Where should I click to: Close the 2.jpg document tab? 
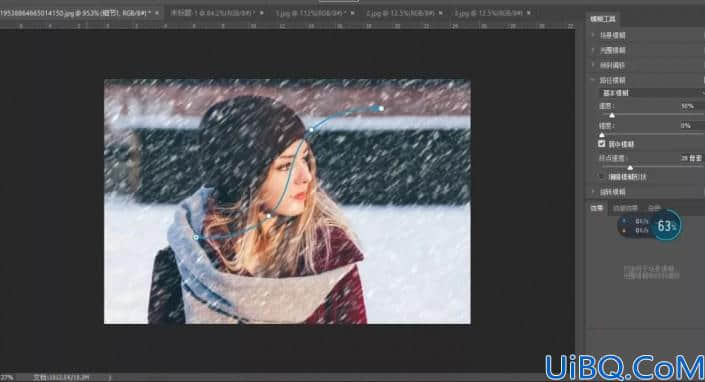click(441, 13)
